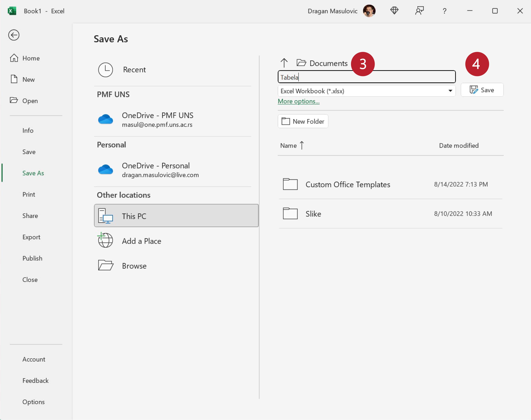Click Dragan Masulovic profile picture
The image size is (531, 420).
pos(369,11)
